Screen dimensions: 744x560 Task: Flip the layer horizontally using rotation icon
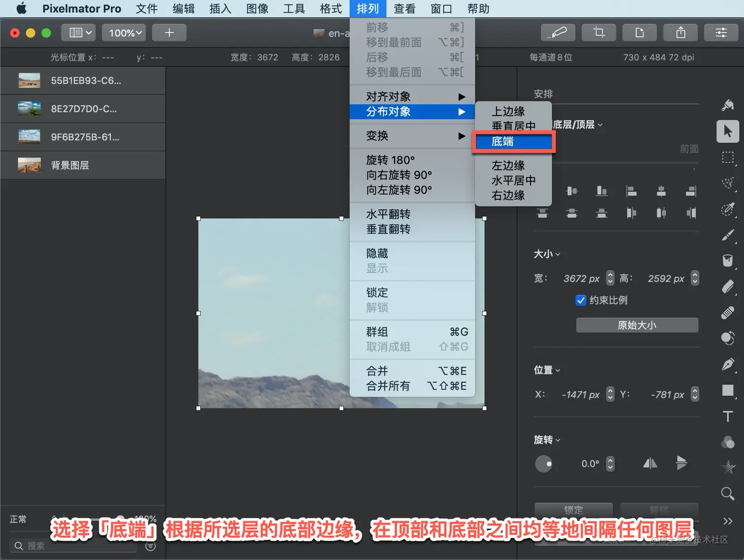650,463
